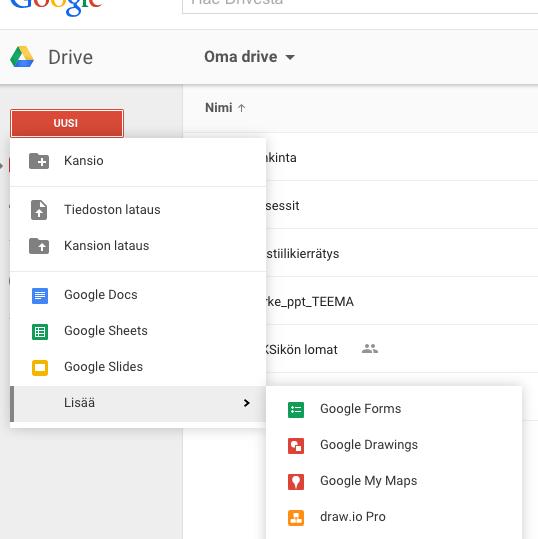This screenshot has width=538, height=539.
Task: Click the Nimi column header
Action: 219,108
